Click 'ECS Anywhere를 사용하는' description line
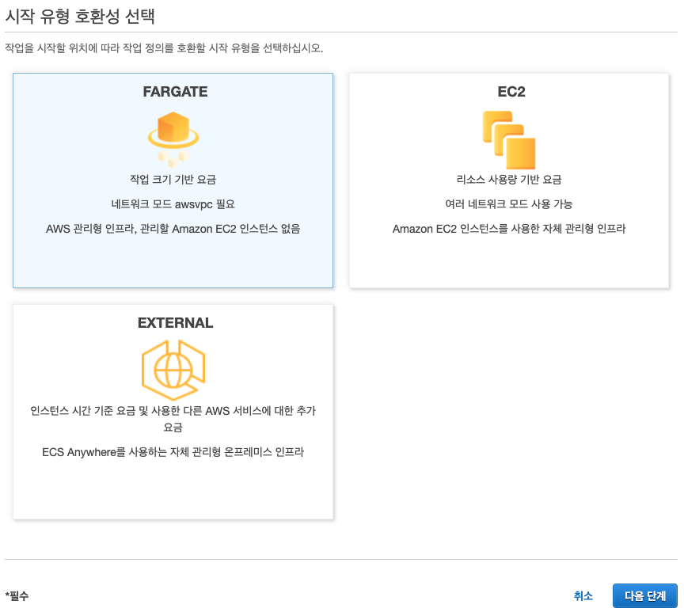This screenshot has height=616, width=684. (x=173, y=452)
